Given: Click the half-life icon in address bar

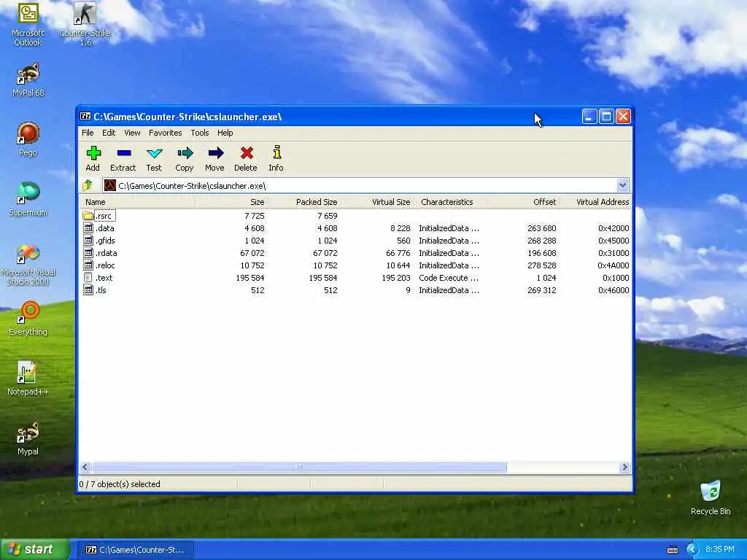Looking at the screenshot, I should 110,185.
